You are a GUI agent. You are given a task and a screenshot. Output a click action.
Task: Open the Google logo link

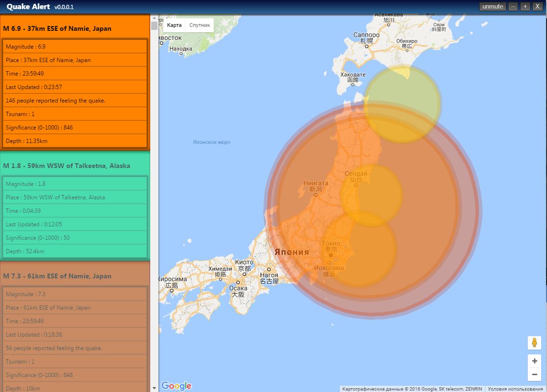pyautogui.click(x=177, y=385)
